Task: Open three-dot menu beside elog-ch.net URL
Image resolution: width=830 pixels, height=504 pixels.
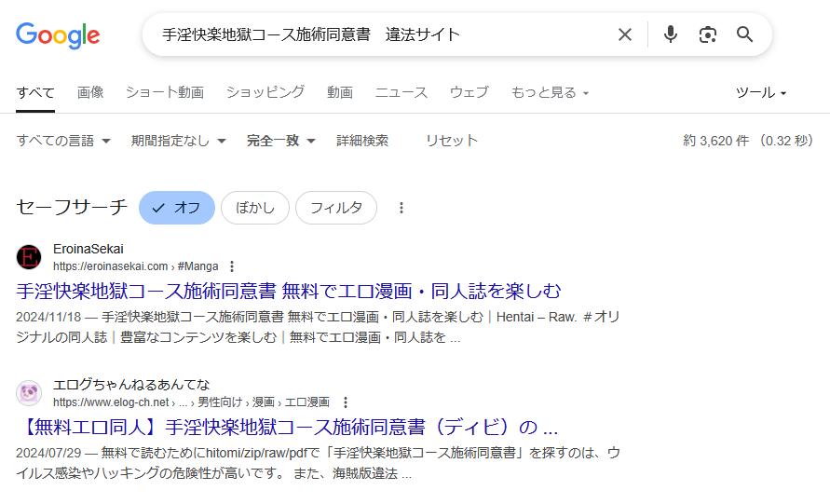Action: point(345,402)
